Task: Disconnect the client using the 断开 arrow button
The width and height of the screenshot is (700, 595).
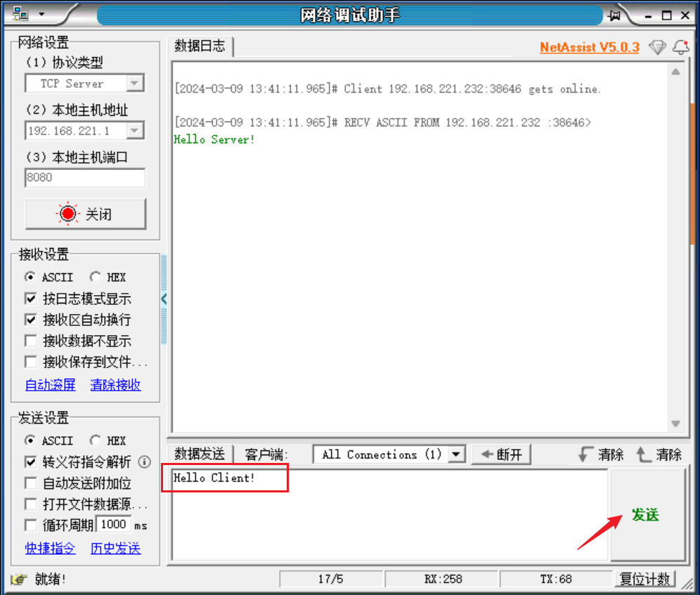Action: click(x=501, y=455)
